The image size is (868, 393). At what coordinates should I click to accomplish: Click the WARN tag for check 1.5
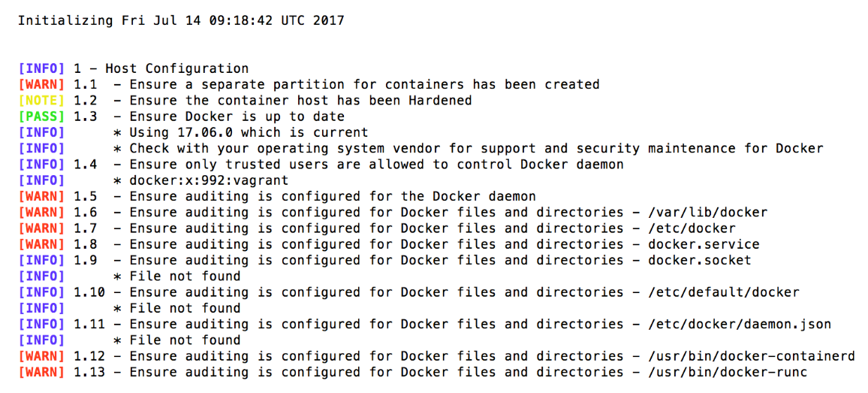[41, 197]
